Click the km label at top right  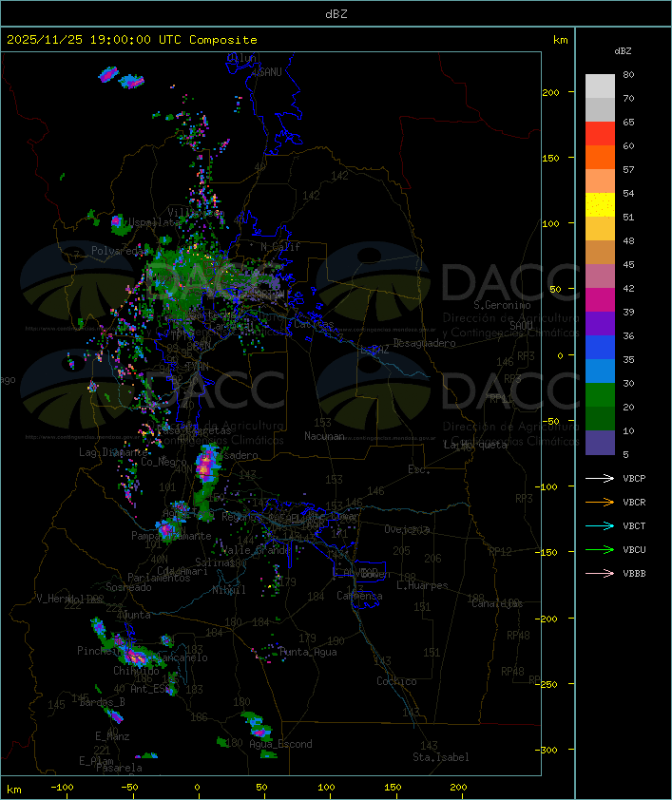point(560,40)
